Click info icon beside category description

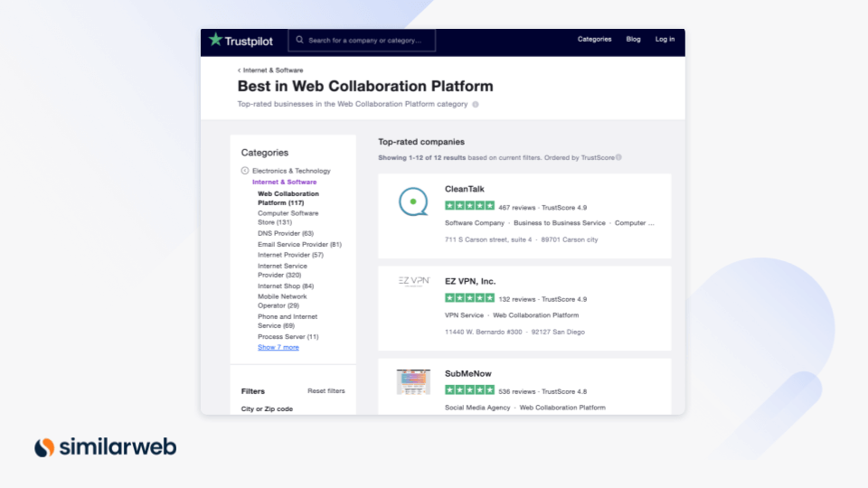[476, 104]
